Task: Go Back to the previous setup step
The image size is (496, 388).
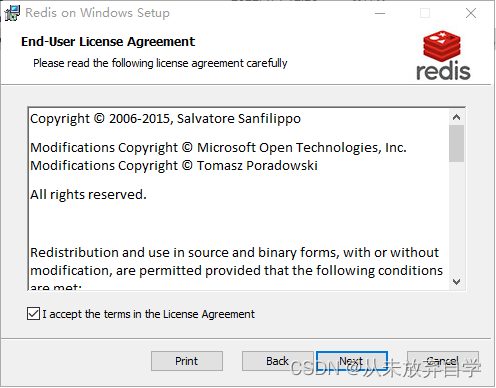Action: (x=277, y=361)
